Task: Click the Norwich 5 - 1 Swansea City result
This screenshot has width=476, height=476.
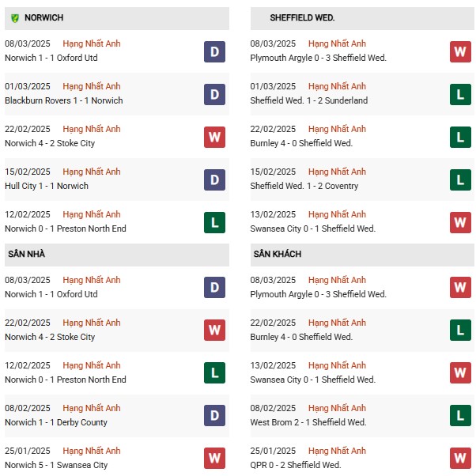Action: pos(56,465)
